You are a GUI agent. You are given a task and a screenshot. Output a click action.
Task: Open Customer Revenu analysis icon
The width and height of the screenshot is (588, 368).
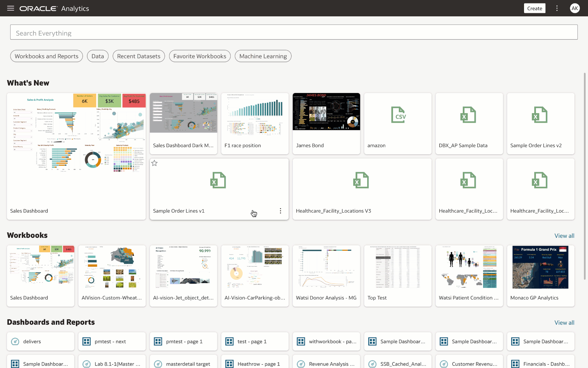coord(444,364)
